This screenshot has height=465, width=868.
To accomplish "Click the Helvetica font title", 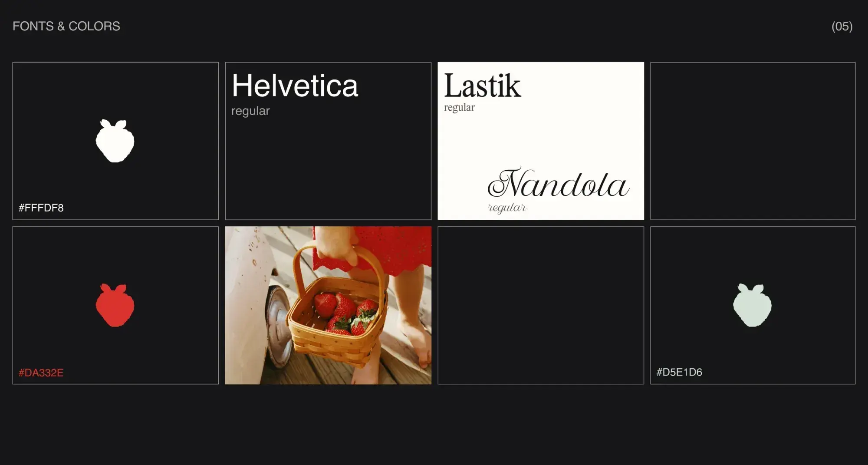I will (295, 86).
